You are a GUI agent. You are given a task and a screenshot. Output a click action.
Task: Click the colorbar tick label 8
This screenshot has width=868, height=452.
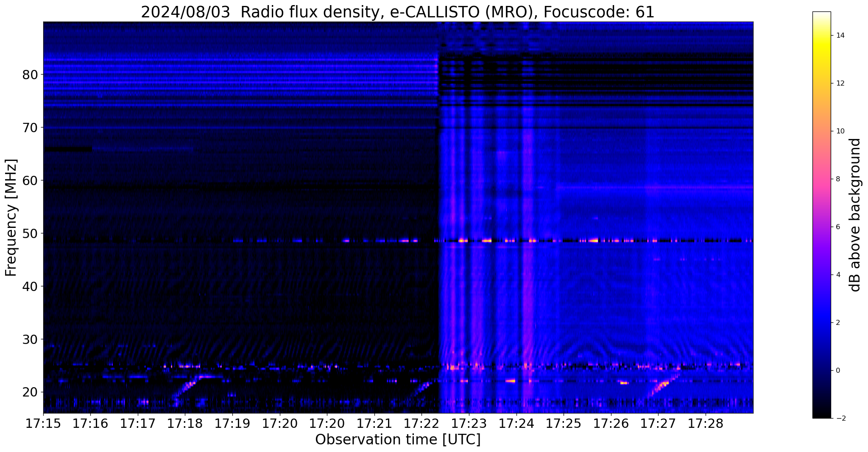click(837, 179)
